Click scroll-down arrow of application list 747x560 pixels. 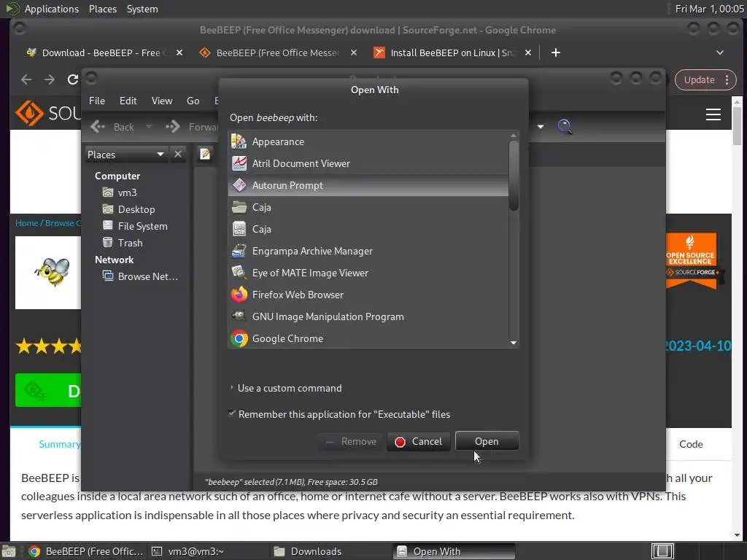pyautogui.click(x=513, y=343)
